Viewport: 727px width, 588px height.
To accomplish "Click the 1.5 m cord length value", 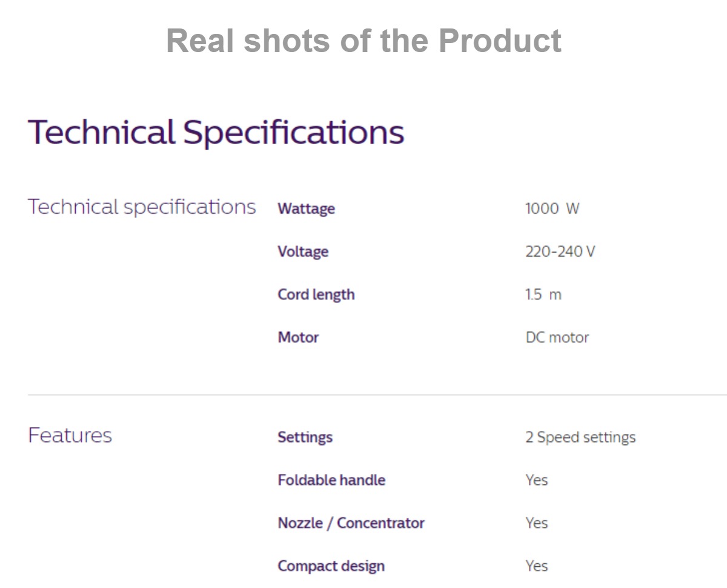I will point(543,295).
